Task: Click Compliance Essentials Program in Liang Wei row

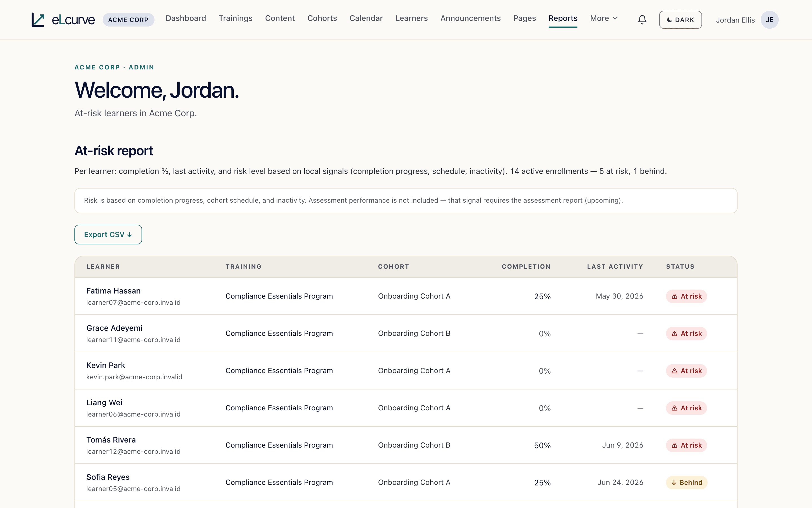Action: coord(279,408)
